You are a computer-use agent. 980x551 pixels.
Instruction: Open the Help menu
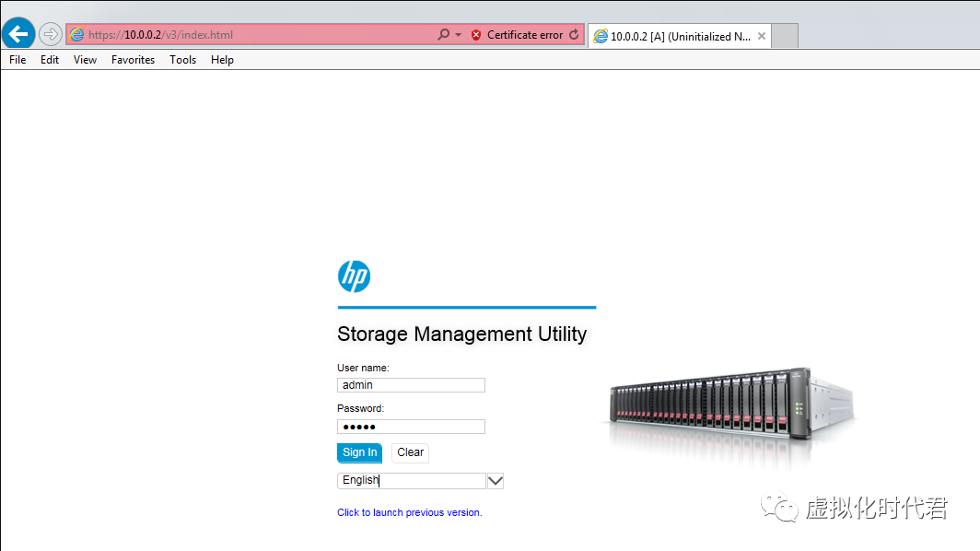tap(222, 59)
